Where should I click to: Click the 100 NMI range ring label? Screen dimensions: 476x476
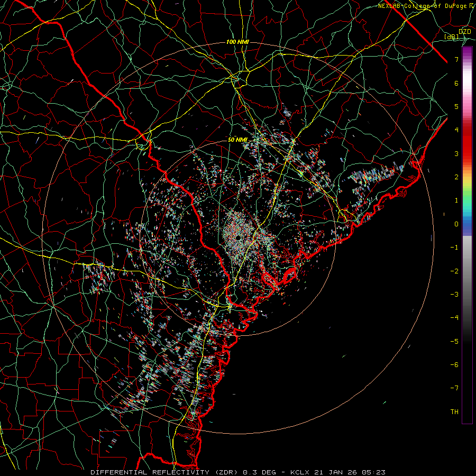click(x=237, y=42)
